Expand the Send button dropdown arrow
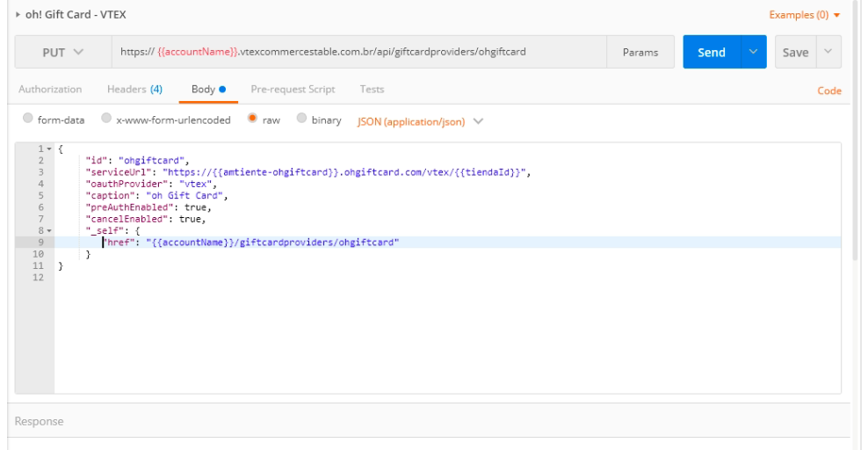 tap(753, 53)
